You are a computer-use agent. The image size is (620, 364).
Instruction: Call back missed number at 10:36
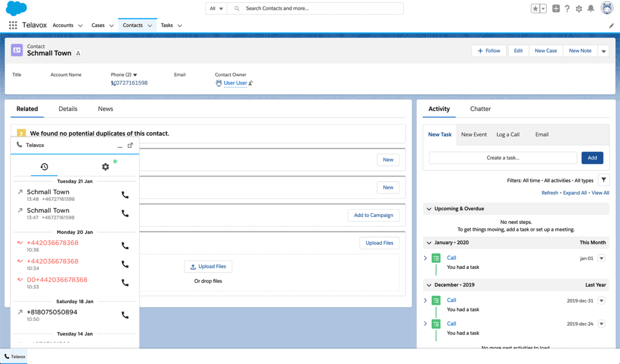(125, 246)
